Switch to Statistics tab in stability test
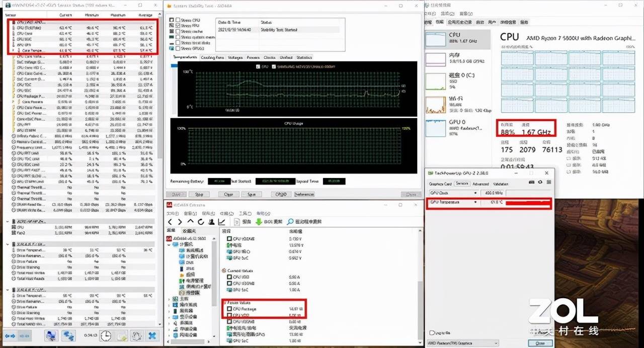This screenshot has height=348, width=644. click(303, 57)
